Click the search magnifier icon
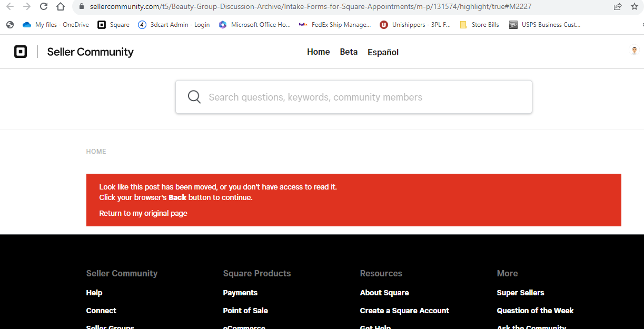The width and height of the screenshot is (644, 329). pyautogui.click(x=194, y=97)
